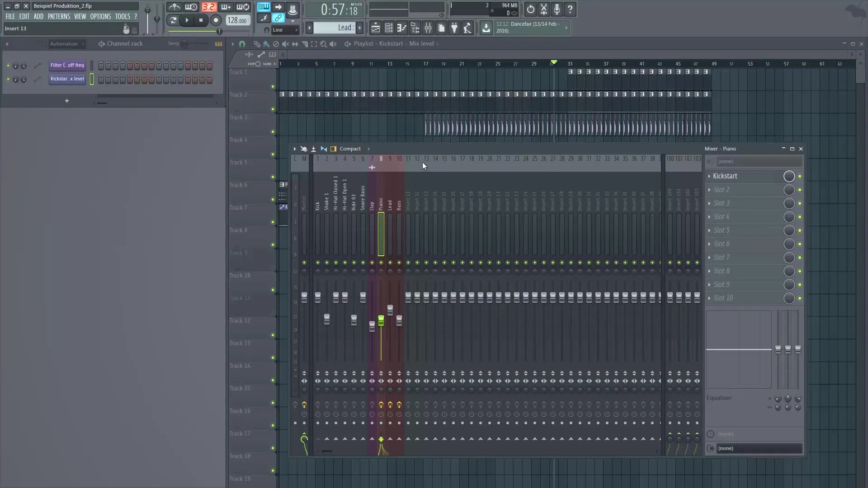
Task: Open the Playlist view icon
Action: [x=375, y=28]
